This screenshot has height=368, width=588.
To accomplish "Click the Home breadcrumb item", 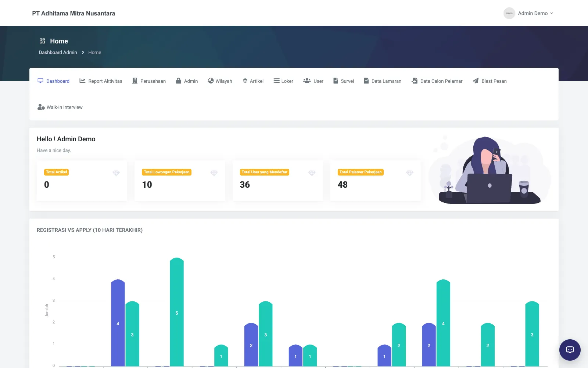I will 94,52.
